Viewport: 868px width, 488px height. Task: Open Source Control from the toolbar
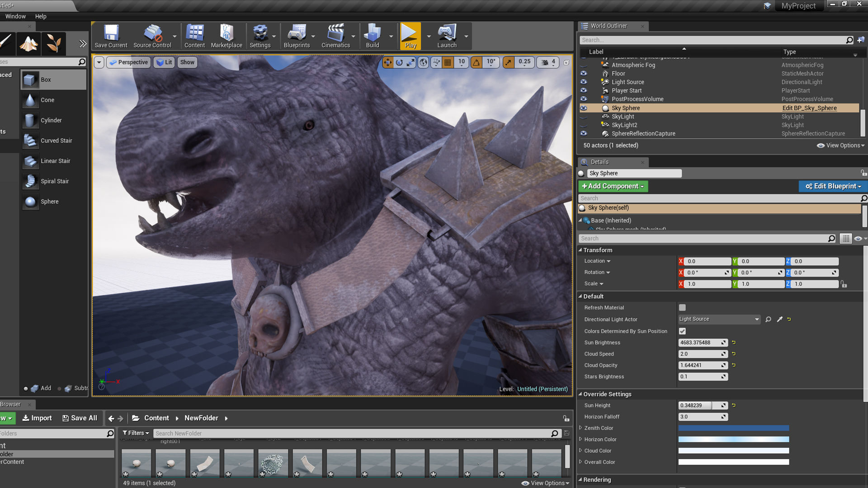pos(152,36)
